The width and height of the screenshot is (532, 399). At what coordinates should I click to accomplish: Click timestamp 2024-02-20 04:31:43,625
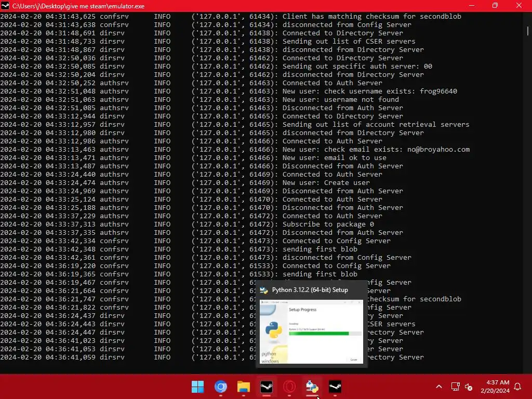[x=48, y=16]
